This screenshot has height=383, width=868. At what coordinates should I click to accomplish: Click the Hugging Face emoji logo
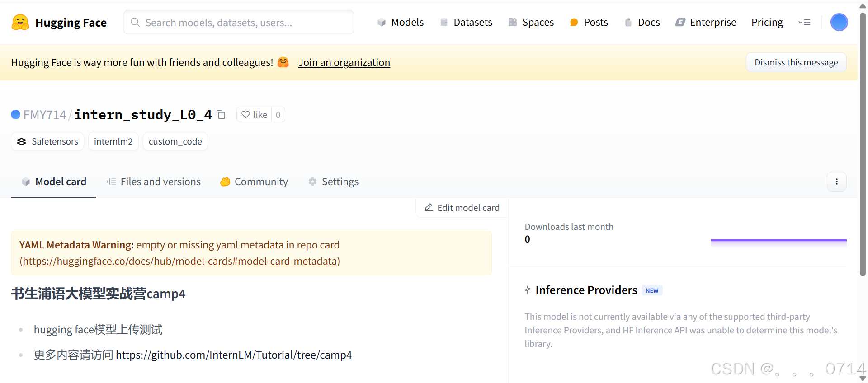20,22
